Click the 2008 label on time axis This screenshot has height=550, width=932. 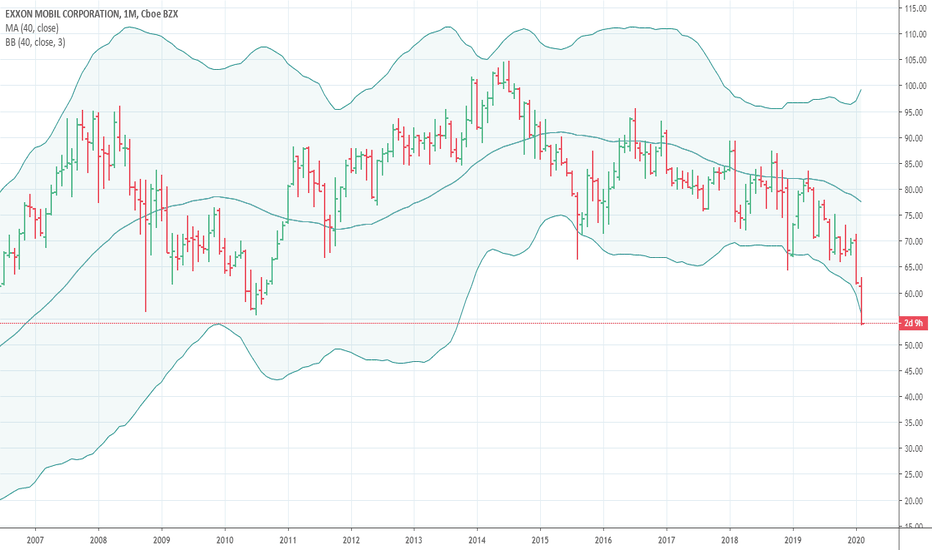pos(98,540)
